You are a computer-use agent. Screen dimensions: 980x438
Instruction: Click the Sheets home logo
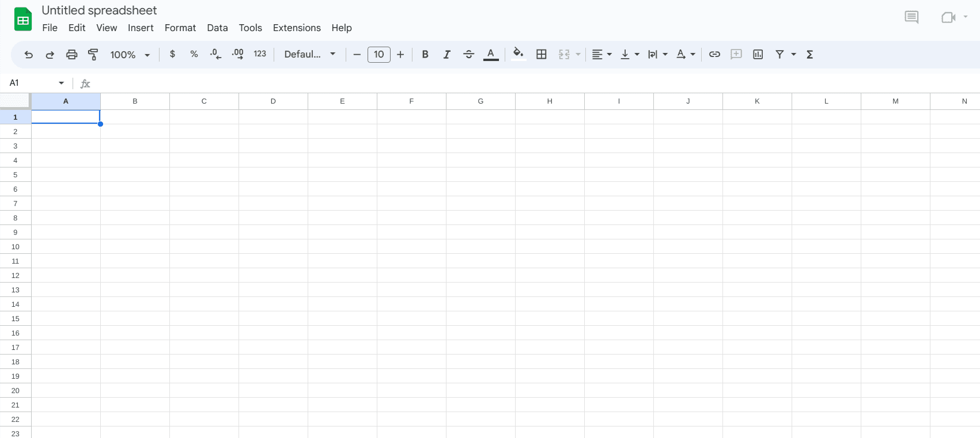23,19
